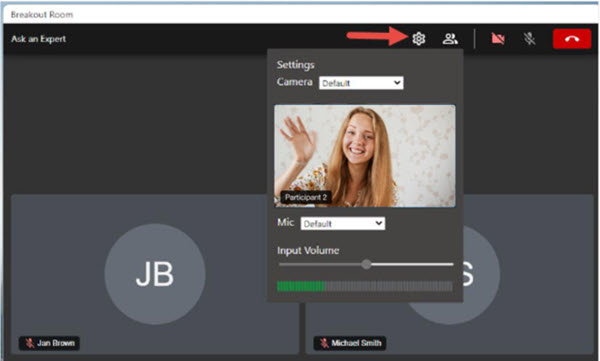Hang up with the red phone button

(572, 39)
